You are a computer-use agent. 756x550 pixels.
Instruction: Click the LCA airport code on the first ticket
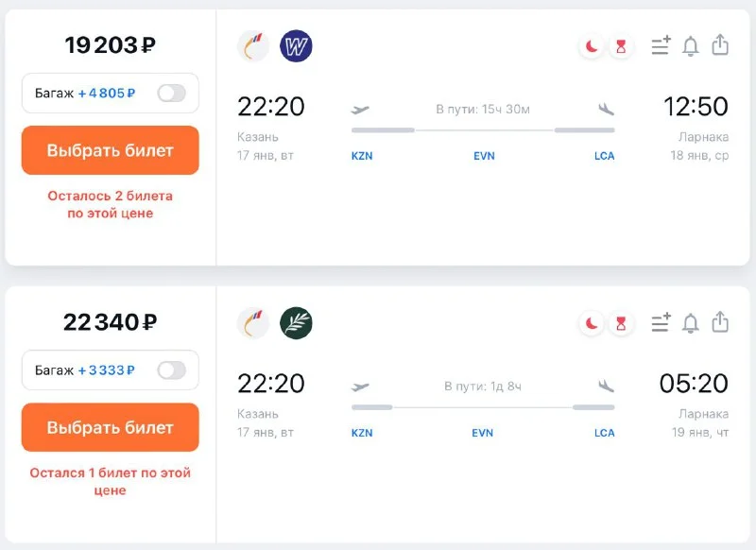click(x=604, y=156)
